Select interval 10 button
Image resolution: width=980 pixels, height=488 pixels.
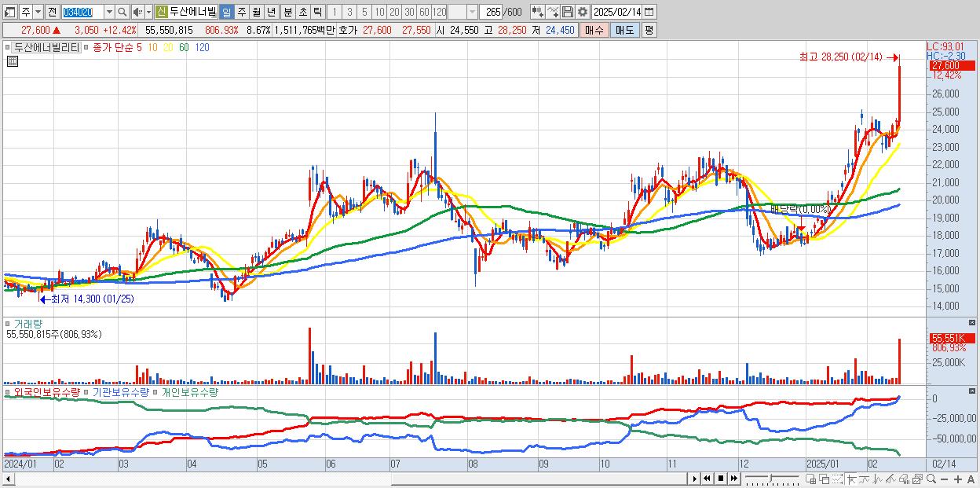pyautogui.click(x=379, y=12)
